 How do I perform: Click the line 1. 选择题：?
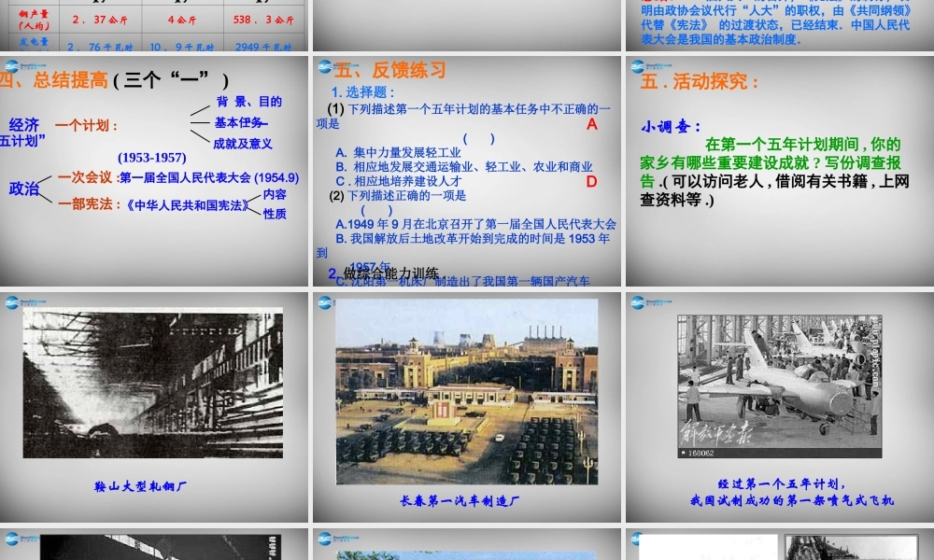(x=362, y=92)
